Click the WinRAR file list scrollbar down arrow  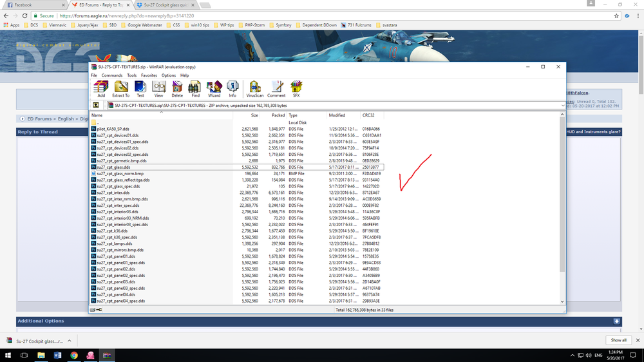562,301
